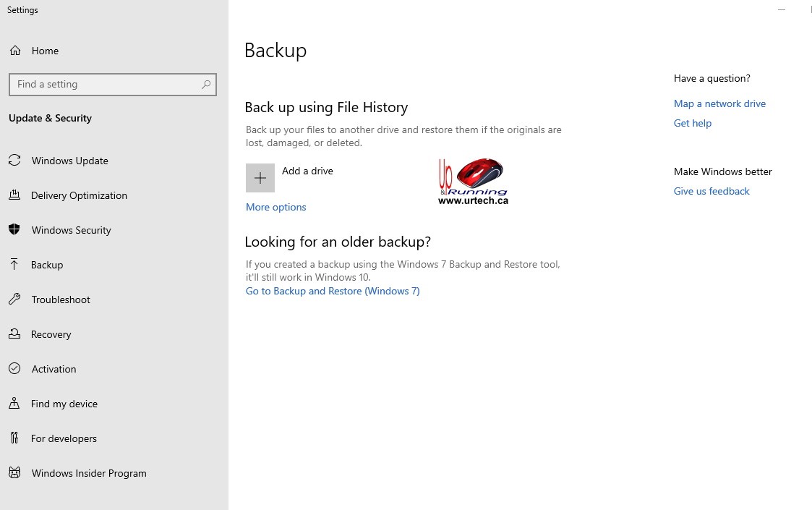Click the Windows Insider Program icon

14,473
